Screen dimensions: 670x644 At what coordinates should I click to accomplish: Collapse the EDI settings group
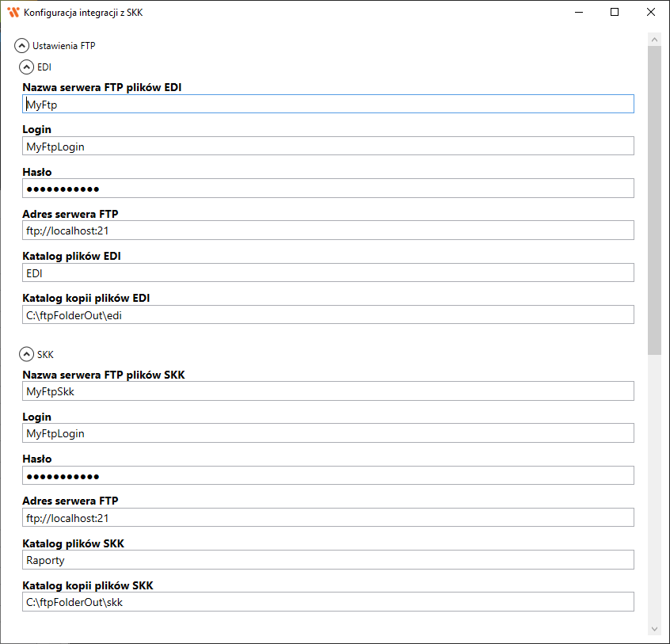tap(27, 67)
